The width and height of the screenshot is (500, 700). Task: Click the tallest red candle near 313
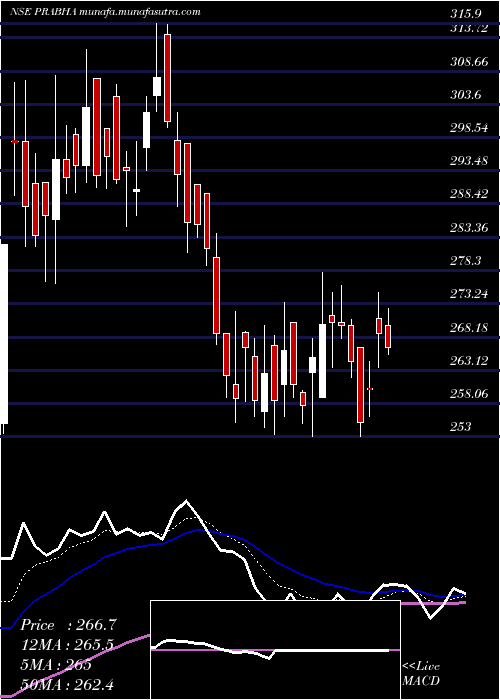tap(167, 78)
